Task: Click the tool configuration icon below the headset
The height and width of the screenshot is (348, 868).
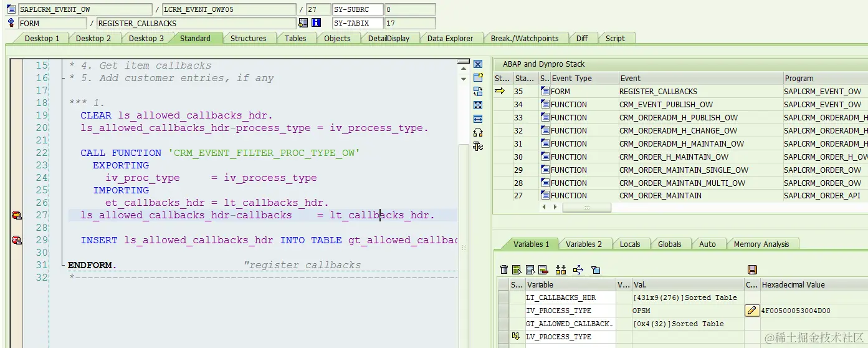Action: [478, 146]
